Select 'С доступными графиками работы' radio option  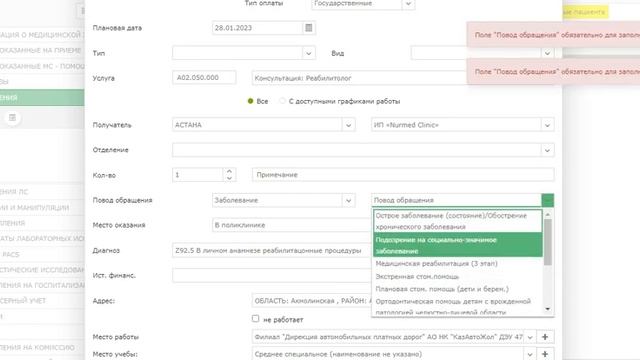(282, 101)
